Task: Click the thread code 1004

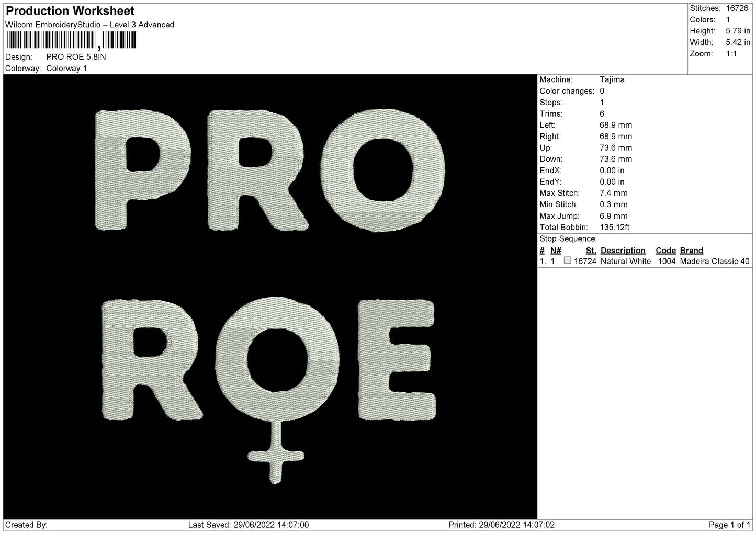Action: click(x=667, y=262)
